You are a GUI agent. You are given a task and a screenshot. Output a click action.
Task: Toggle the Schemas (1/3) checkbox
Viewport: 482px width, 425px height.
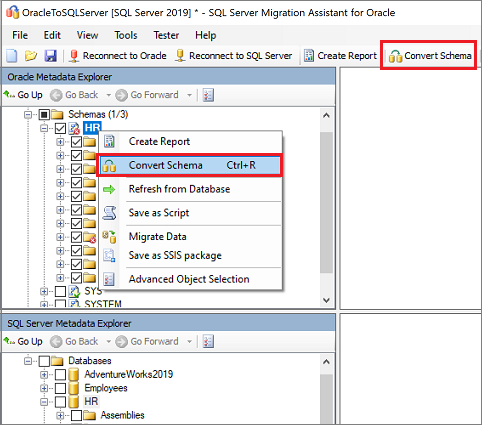coord(44,115)
